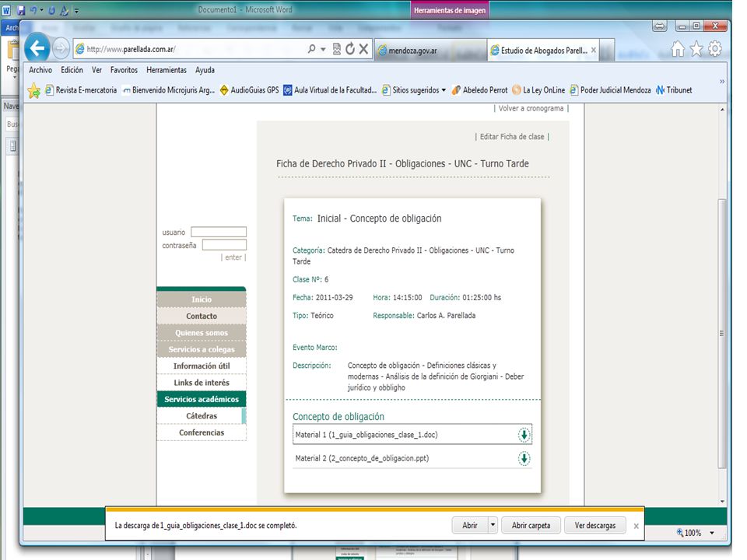The height and width of the screenshot is (560, 747).
Task: Click the page scrollbar down arrow
Action: point(722,501)
